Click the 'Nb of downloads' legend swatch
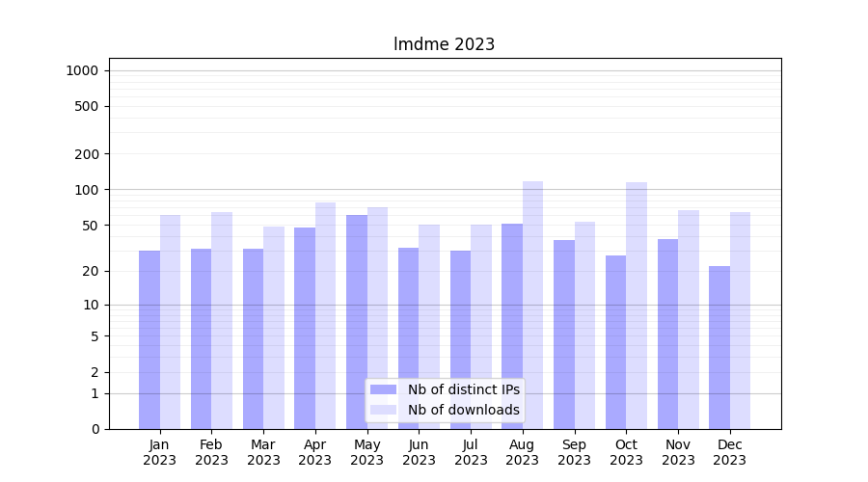868x482 pixels. tap(383, 410)
